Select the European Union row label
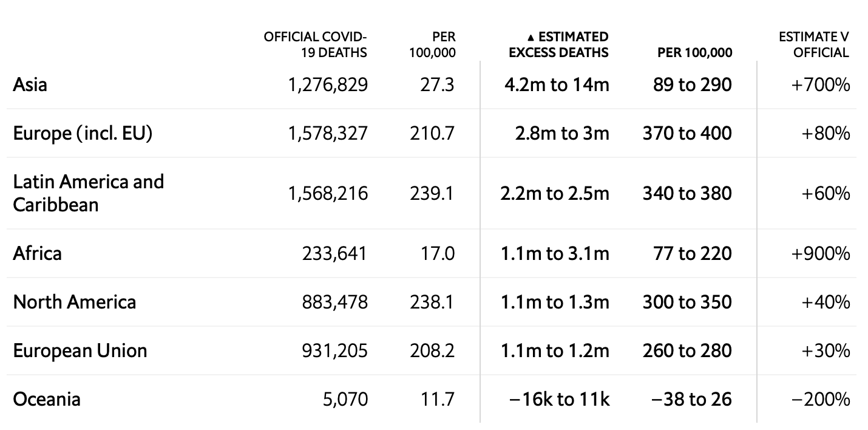Viewport: 868px width, 430px height. point(80,350)
